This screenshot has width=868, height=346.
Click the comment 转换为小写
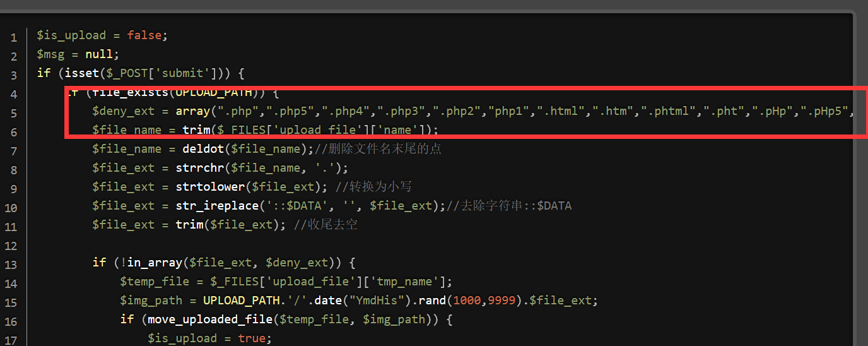(x=374, y=187)
